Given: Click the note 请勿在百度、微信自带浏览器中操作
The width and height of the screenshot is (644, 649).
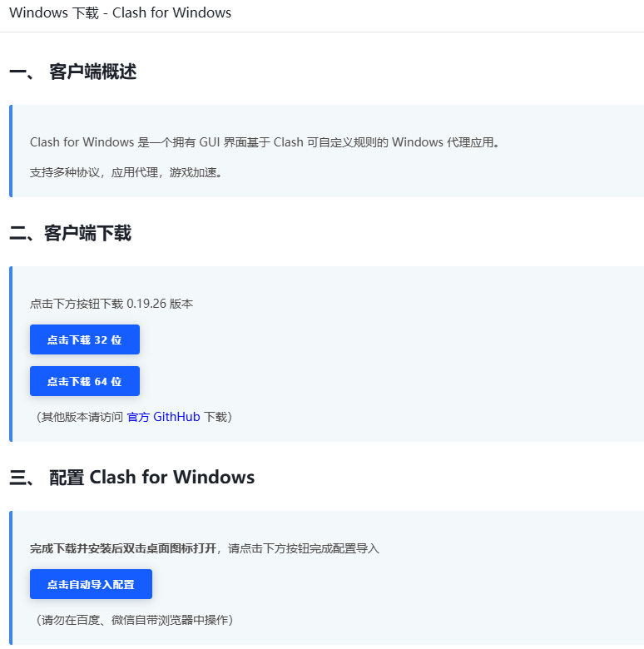Looking at the screenshot, I should point(134,620).
